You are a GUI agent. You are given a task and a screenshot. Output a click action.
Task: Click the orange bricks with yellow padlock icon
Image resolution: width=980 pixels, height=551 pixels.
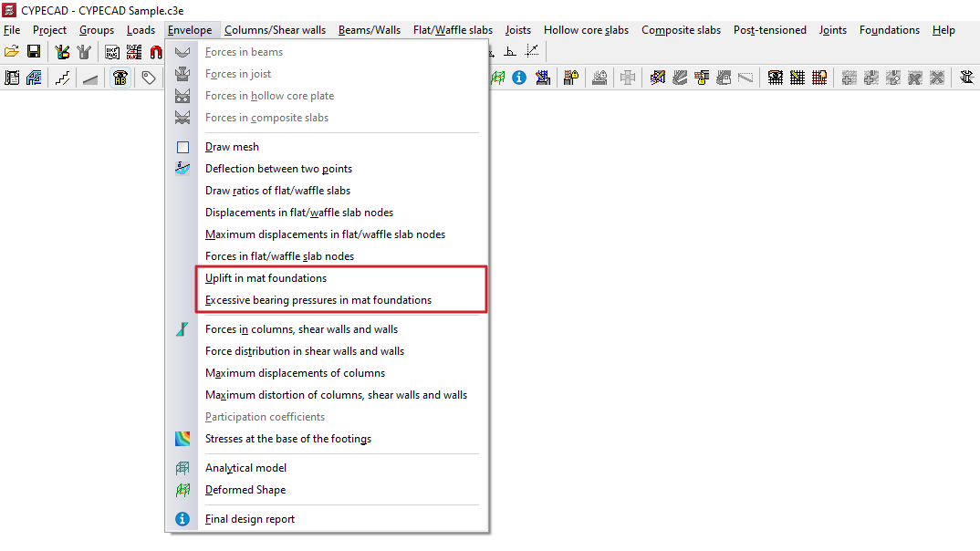pyautogui.click(x=702, y=78)
